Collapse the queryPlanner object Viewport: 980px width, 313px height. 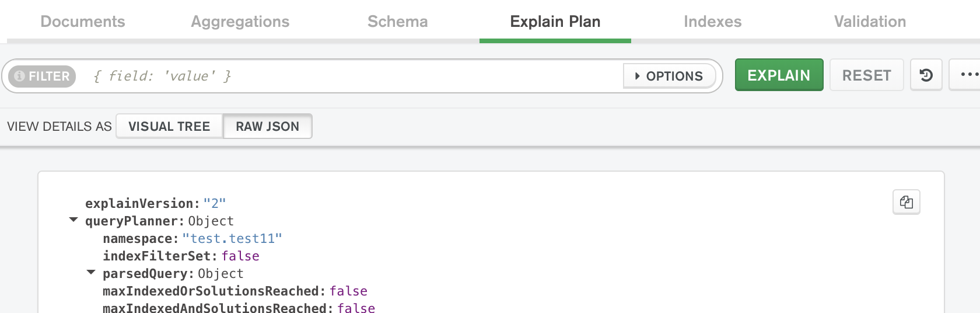(x=73, y=220)
